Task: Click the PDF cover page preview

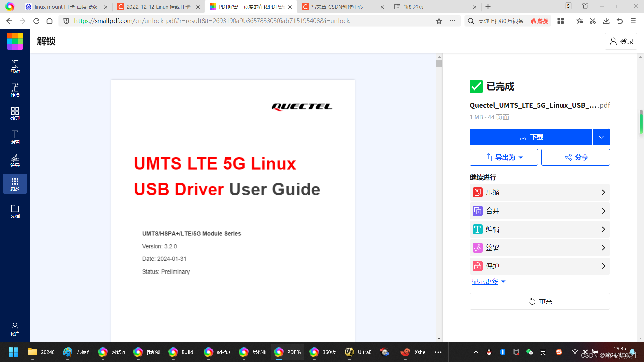Action: click(x=233, y=210)
